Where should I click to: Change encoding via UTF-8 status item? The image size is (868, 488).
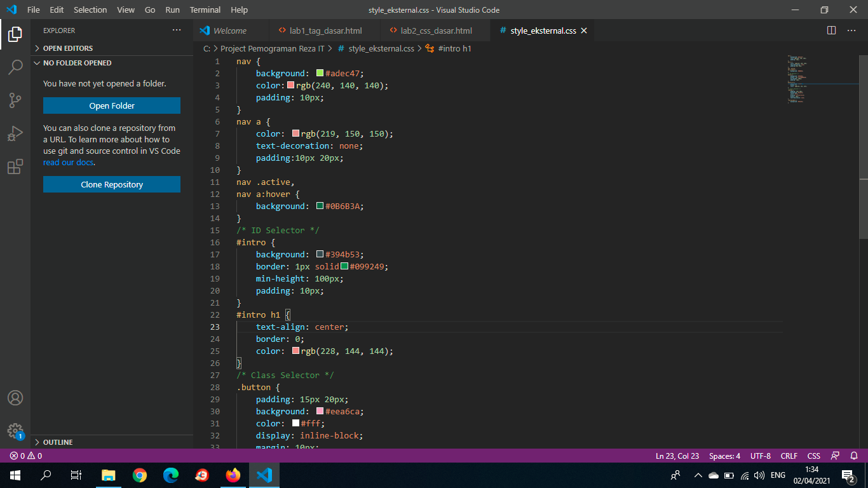[x=761, y=456]
